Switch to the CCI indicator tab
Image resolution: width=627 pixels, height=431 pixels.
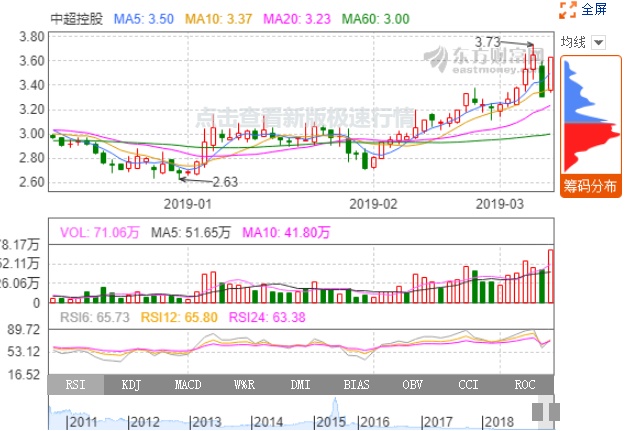pyautogui.click(x=467, y=384)
